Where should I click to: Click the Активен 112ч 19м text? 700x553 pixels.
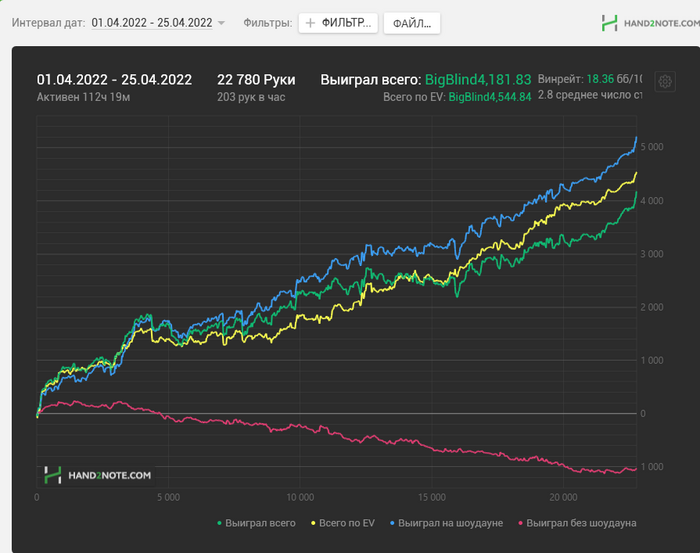pos(83,97)
